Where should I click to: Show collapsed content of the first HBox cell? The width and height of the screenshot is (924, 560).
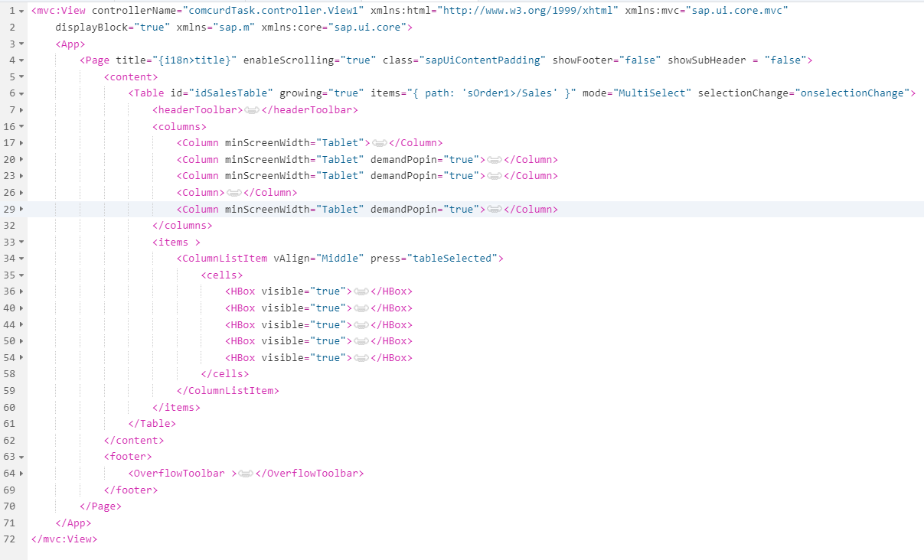click(x=361, y=291)
